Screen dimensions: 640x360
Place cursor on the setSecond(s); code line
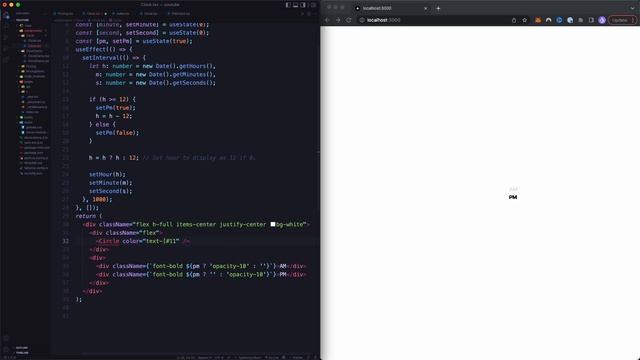(111, 191)
